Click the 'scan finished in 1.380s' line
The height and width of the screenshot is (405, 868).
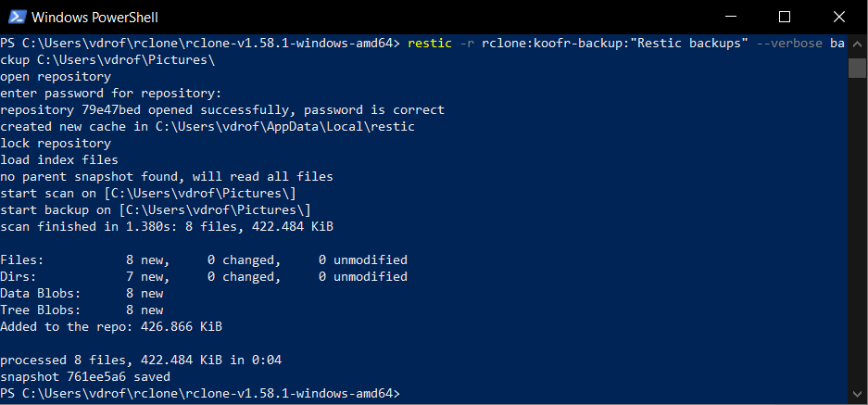coord(167,227)
